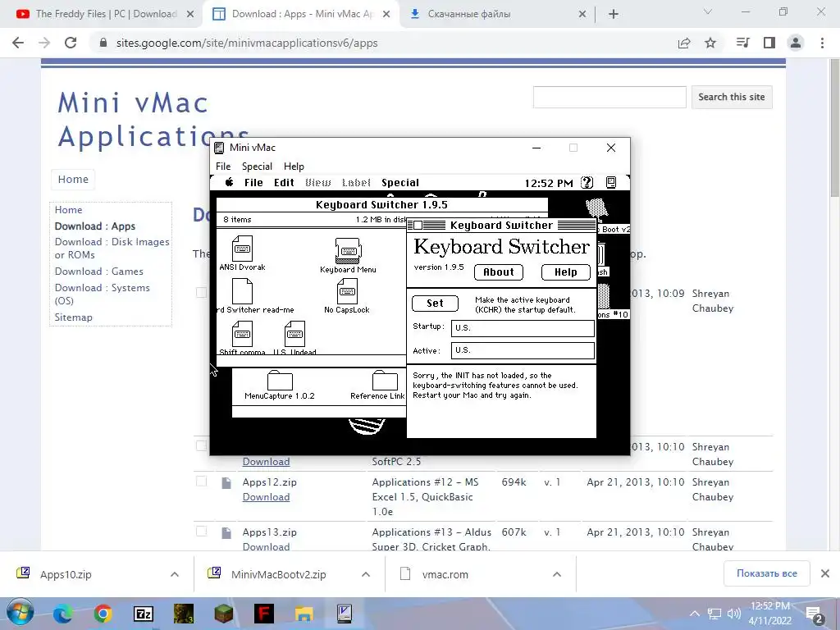Click the Balloon Help question mark icon

[587, 183]
